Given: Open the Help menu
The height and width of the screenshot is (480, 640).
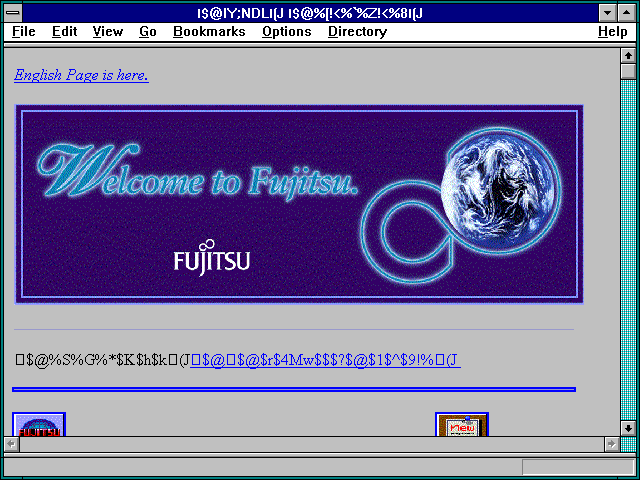Looking at the screenshot, I should tap(613, 31).
